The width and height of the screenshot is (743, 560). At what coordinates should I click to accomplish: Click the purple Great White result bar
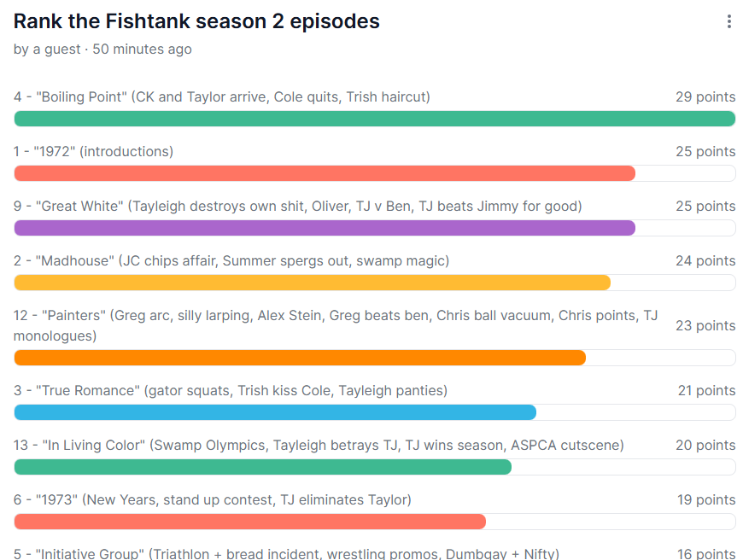tap(325, 228)
